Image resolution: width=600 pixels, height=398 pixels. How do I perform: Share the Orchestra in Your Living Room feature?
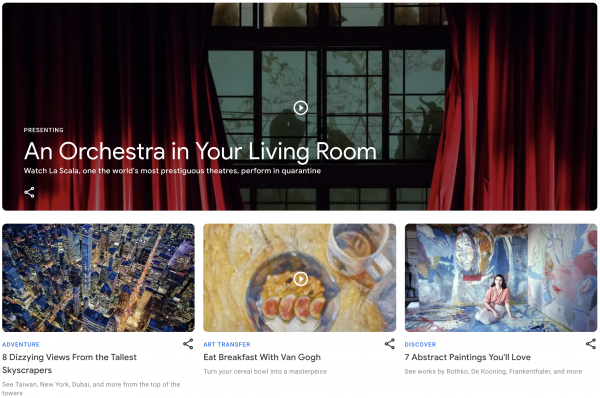29,192
